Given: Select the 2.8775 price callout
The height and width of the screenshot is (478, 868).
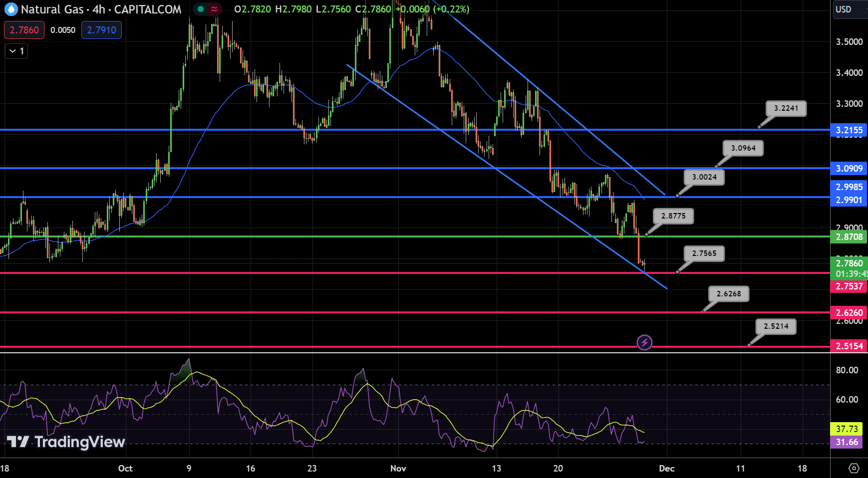Looking at the screenshot, I should [673, 216].
